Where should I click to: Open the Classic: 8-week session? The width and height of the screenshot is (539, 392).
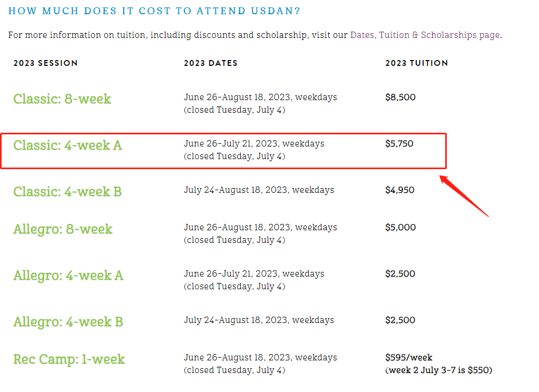point(62,99)
